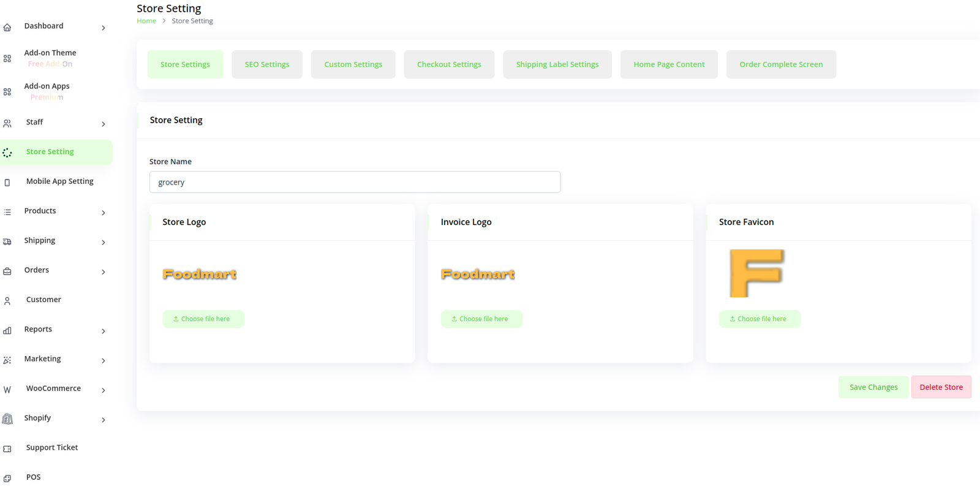Viewport: 980px width, 486px height.
Task: Switch to the SEO Settings tab
Action: (x=267, y=64)
